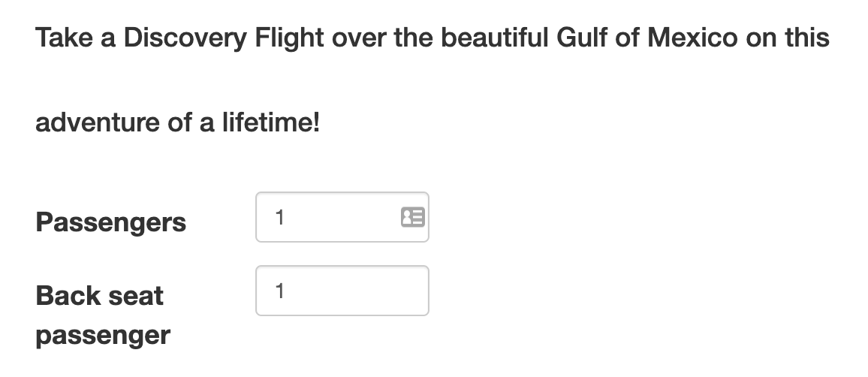Screen dimensions: 868x377
Task: Click the word "Flight" in the description
Action: click(x=289, y=38)
